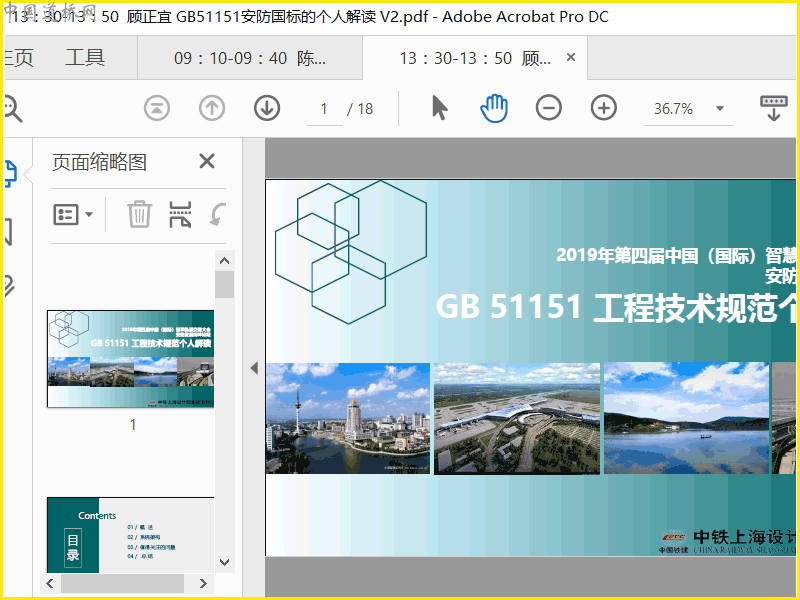800x600 pixels.
Task: Click thumbnail horizontal scroll right arrow
Action: point(203,583)
